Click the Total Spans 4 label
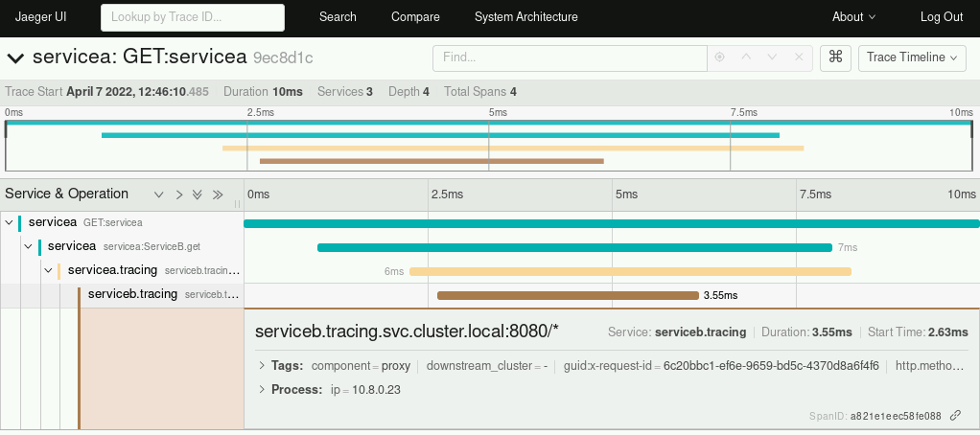 (x=480, y=92)
